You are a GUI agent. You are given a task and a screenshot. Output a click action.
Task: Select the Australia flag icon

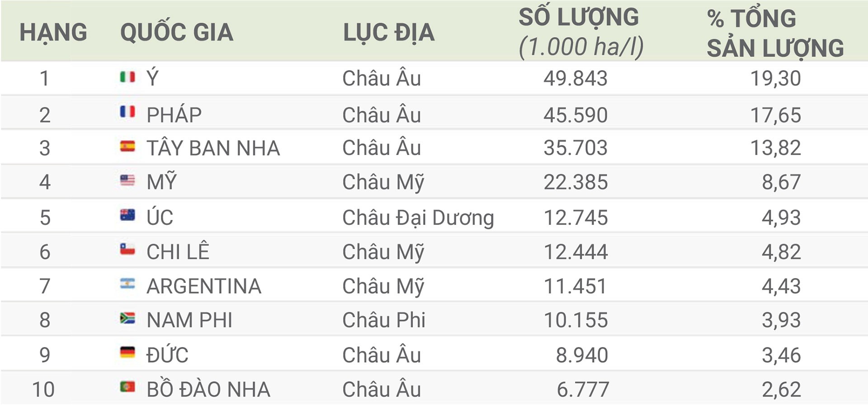coord(127,215)
